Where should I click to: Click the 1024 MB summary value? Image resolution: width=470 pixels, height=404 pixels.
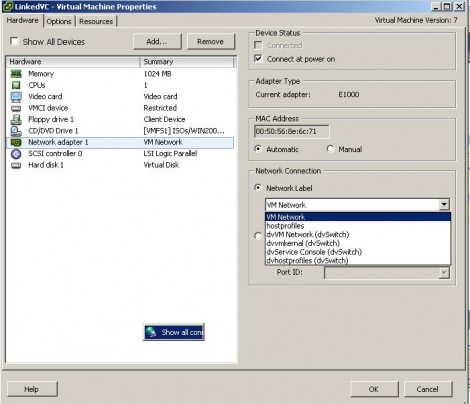[157, 74]
